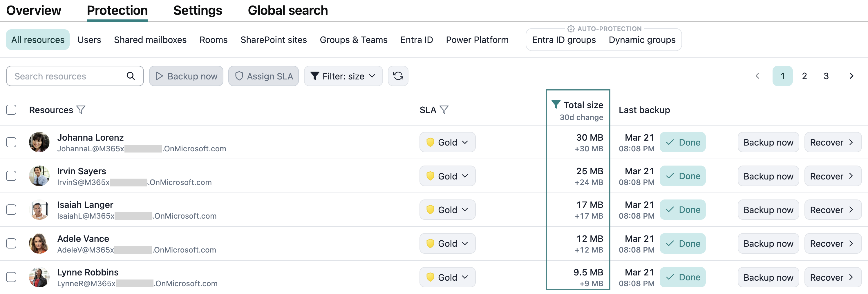Open the SharePoint sites tab

click(273, 40)
